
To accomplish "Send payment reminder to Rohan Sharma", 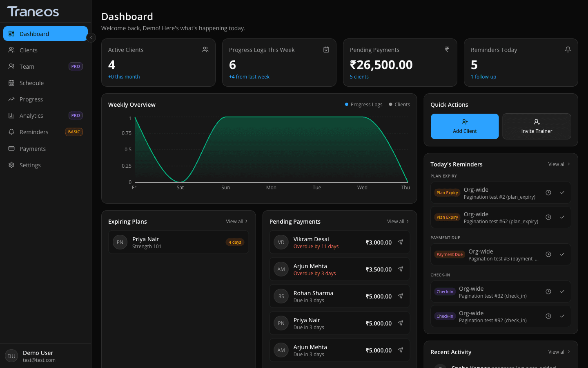I will point(401,296).
